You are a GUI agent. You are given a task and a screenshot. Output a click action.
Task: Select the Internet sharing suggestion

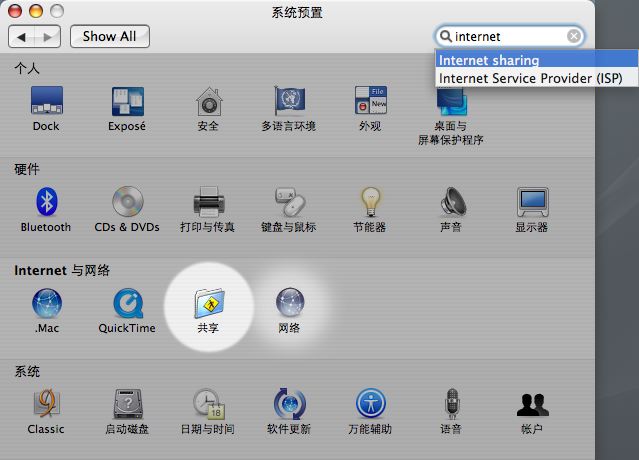[536, 59]
